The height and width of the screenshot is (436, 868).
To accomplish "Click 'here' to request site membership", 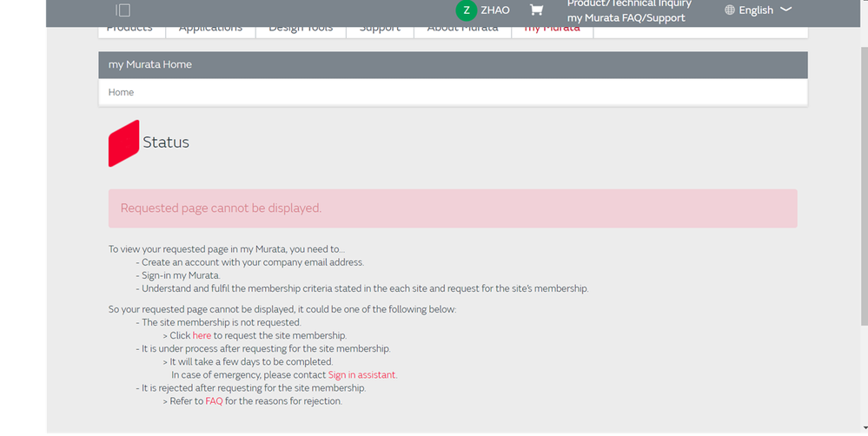I will [x=202, y=335].
